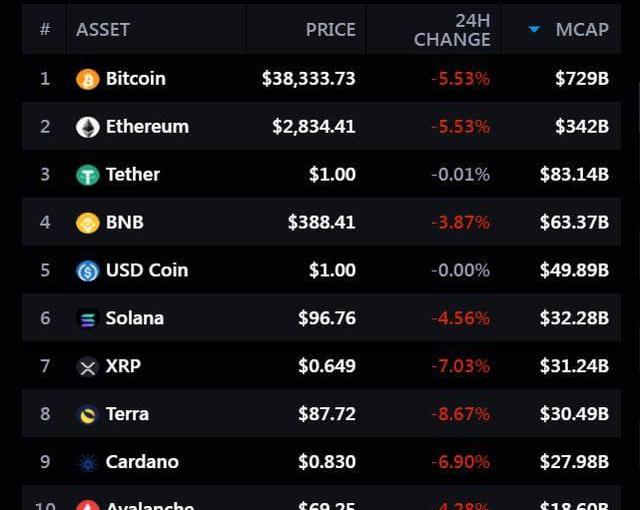Sort by PRICE column header
640x510 pixels.
tap(331, 29)
